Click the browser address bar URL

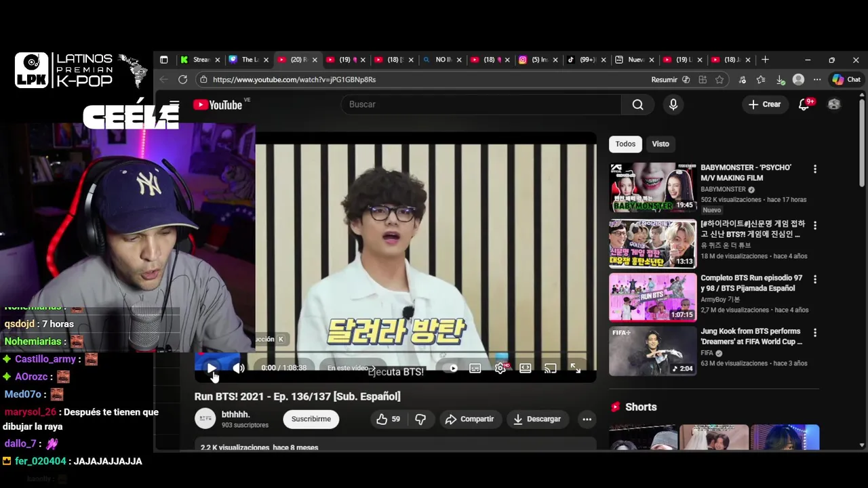(294, 79)
